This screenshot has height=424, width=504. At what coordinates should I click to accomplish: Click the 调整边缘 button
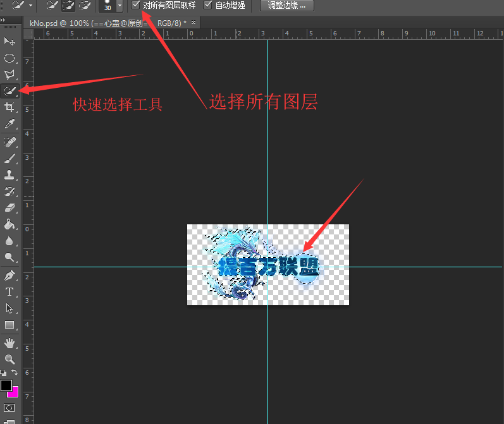286,6
